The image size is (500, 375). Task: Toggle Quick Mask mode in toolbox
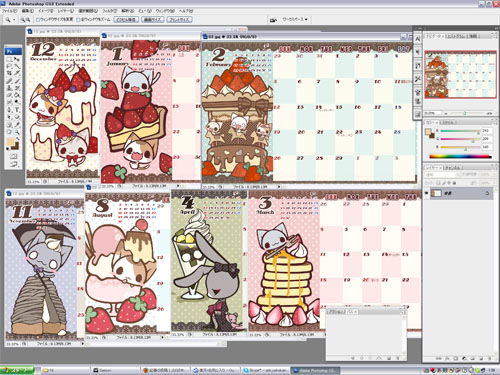point(13,156)
